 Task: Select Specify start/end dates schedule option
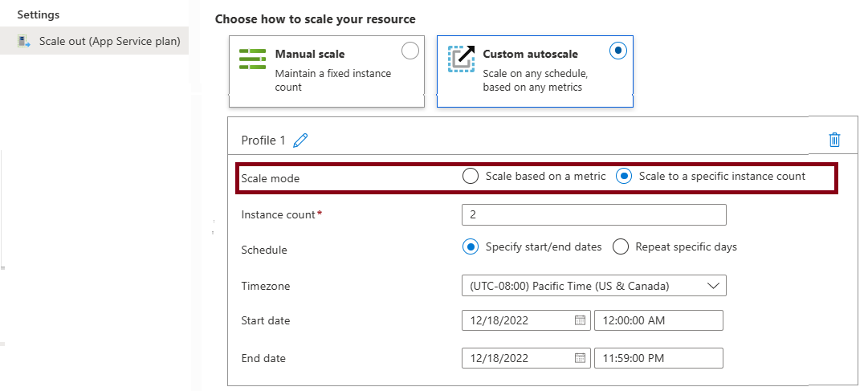[x=471, y=247]
